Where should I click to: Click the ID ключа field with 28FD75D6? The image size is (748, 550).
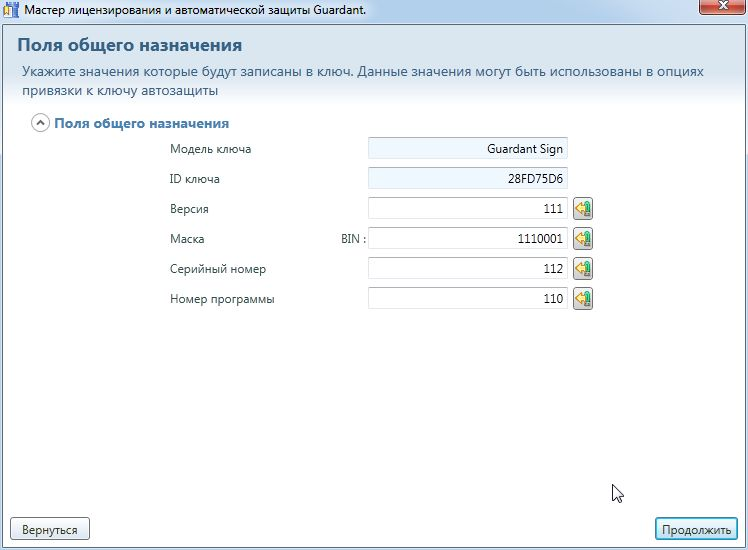coord(468,179)
